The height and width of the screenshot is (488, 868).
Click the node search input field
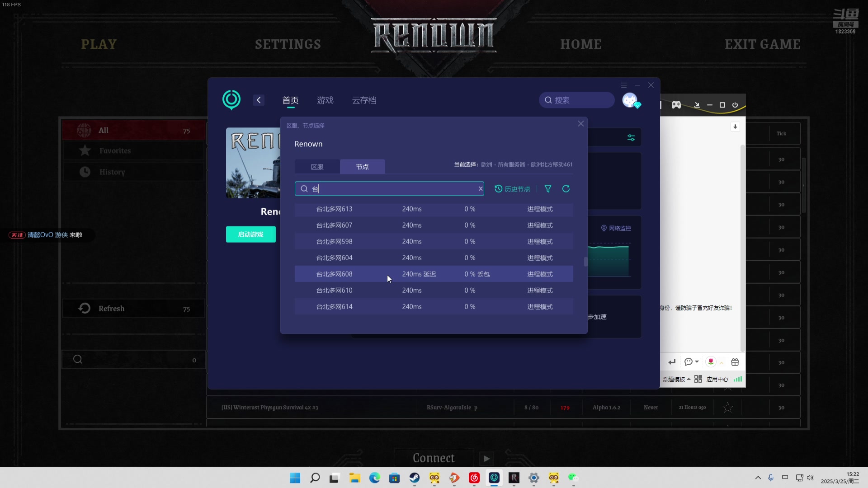point(389,189)
